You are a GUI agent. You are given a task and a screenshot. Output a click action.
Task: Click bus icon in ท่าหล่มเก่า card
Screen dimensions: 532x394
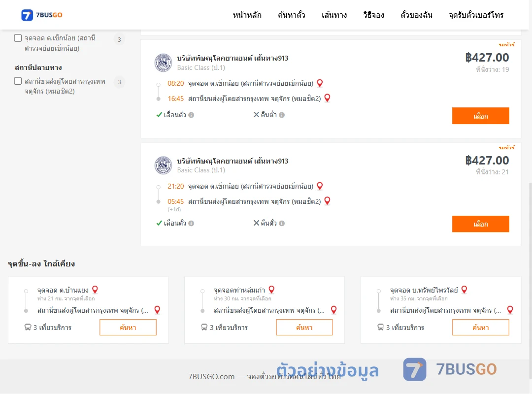point(204,327)
